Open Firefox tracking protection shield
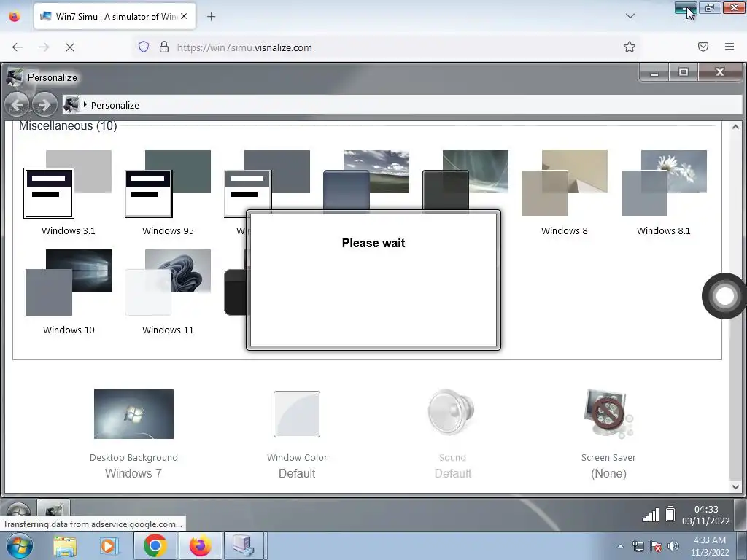Screen dimensions: 747x560 click(x=144, y=47)
